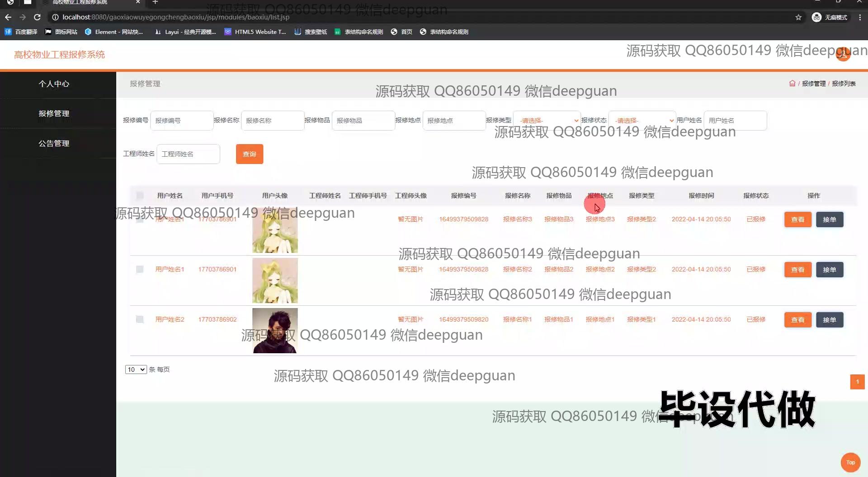
Task: Open the 报修状态 dropdown filter
Action: 642,121
